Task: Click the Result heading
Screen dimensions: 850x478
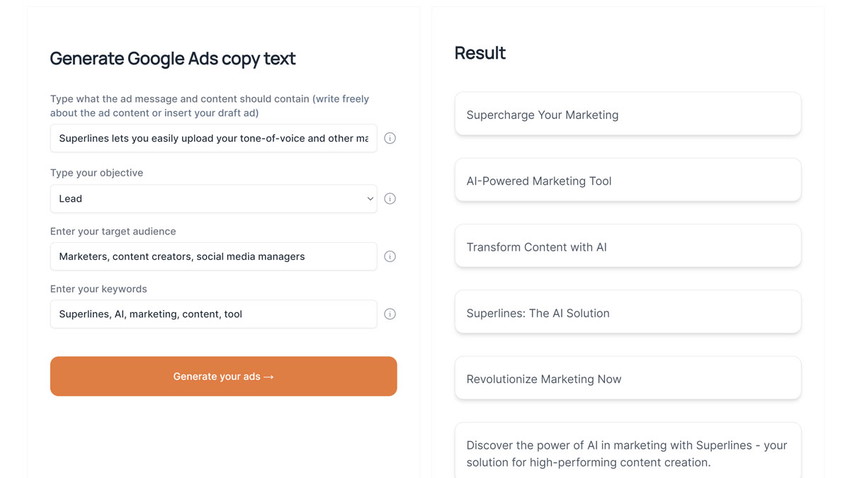Action: click(x=480, y=53)
